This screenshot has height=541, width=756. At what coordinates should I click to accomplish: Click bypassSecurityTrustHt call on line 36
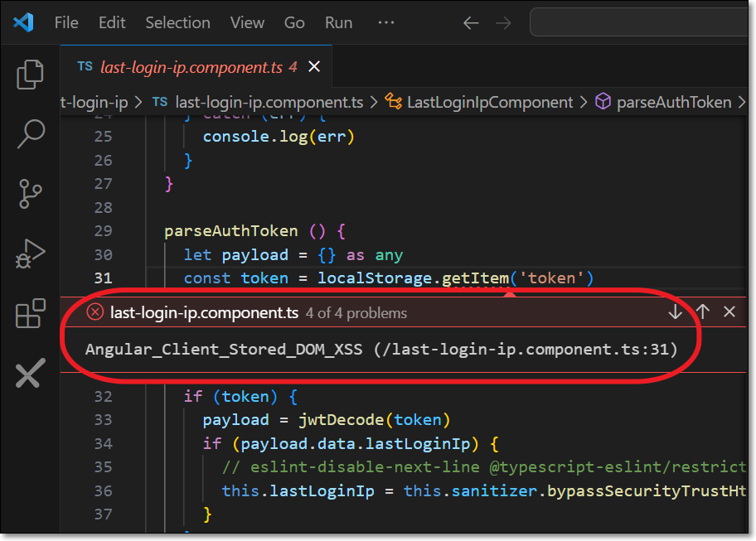click(647, 491)
